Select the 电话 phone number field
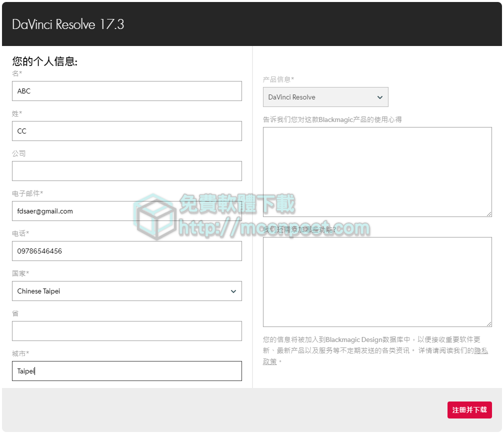Screen dimensions: 504x434 pos(126,251)
